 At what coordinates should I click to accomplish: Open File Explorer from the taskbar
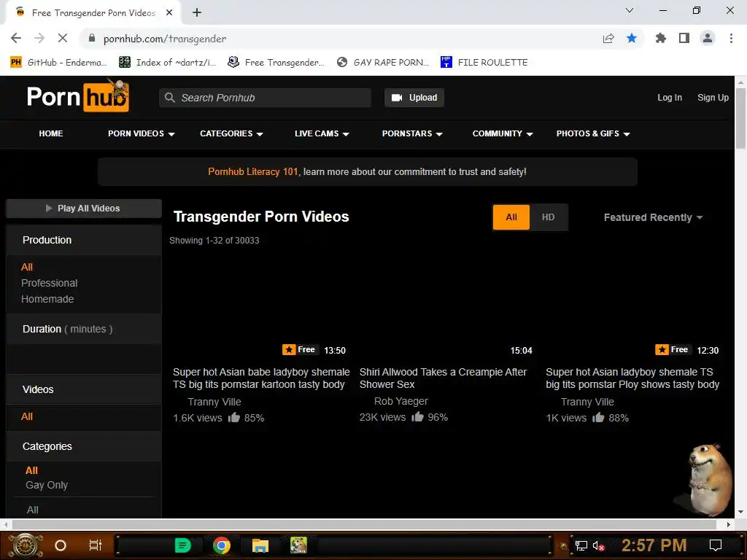[x=260, y=545]
